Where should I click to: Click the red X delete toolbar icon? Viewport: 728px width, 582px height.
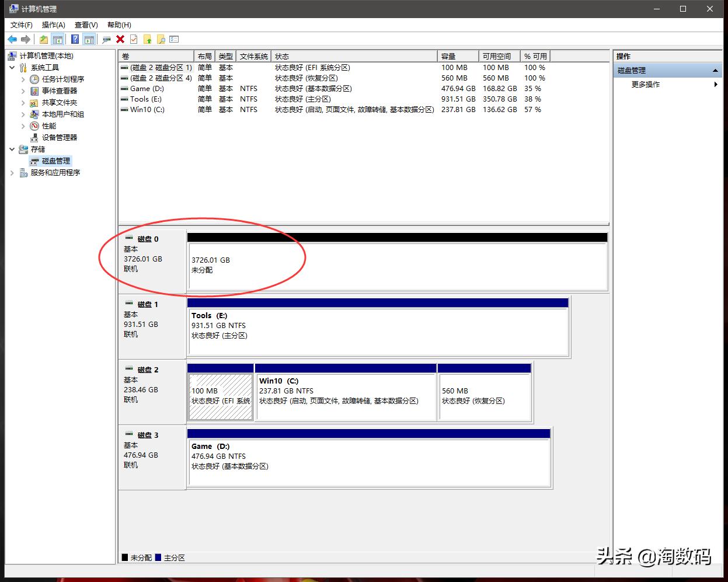click(120, 39)
